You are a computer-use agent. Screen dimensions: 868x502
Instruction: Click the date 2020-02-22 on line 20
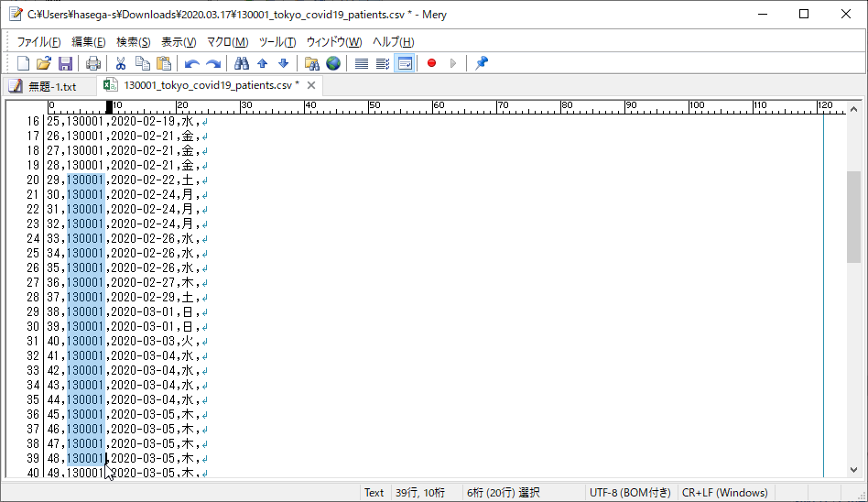(x=143, y=180)
